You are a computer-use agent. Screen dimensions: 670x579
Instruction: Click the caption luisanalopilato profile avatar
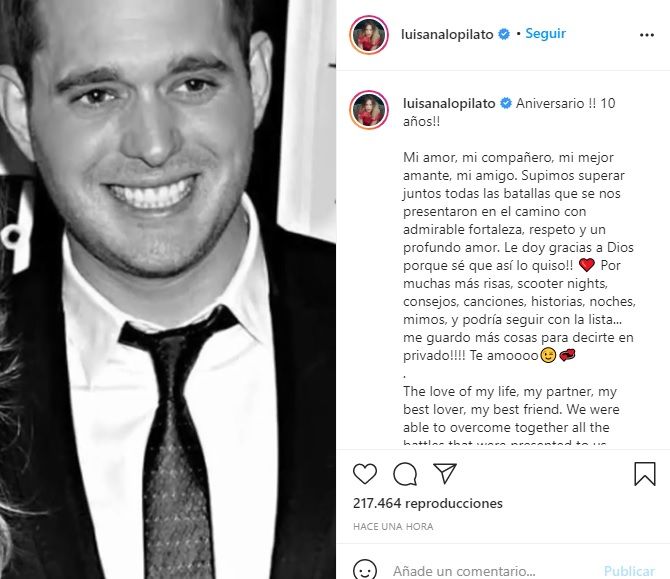tap(369, 110)
